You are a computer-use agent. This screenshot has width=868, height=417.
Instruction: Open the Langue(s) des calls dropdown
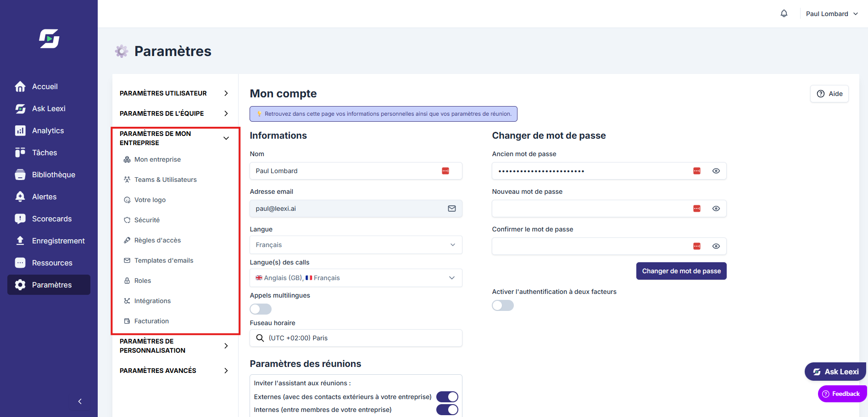pyautogui.click(x=356, y=278)
